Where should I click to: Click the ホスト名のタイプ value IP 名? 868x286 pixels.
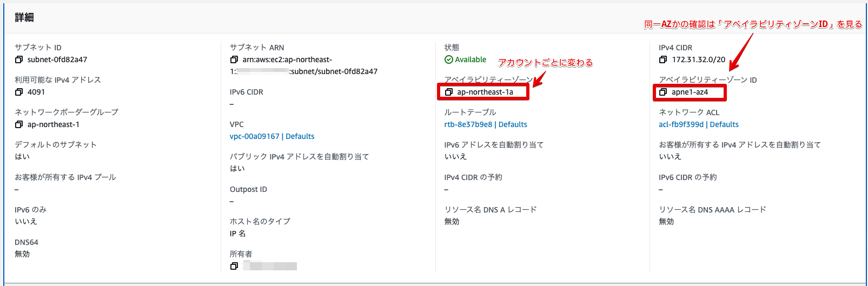[x=238, y=234]
